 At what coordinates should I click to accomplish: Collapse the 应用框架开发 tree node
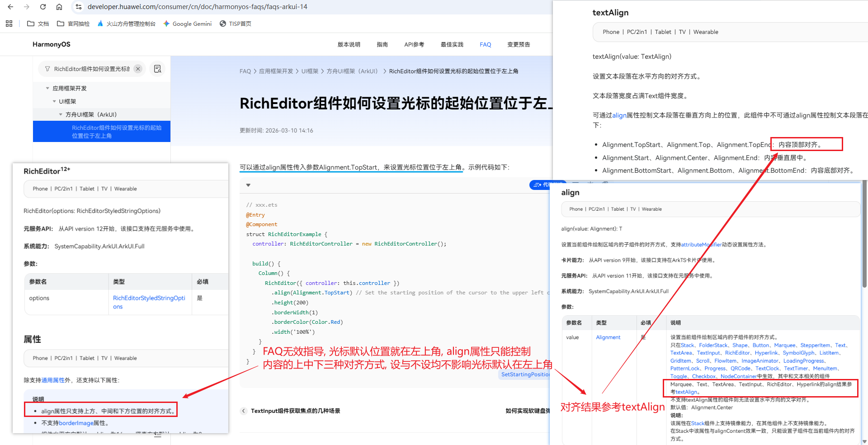(x=47, y=88)
